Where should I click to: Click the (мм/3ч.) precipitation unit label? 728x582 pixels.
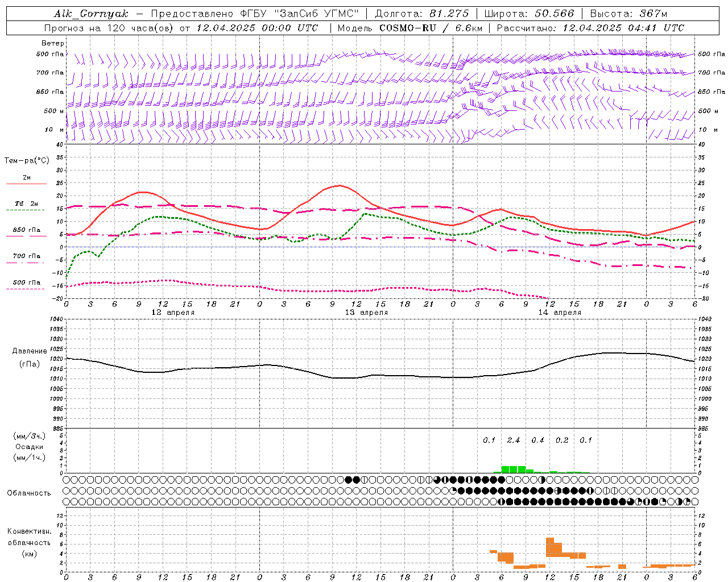(30, 436)
